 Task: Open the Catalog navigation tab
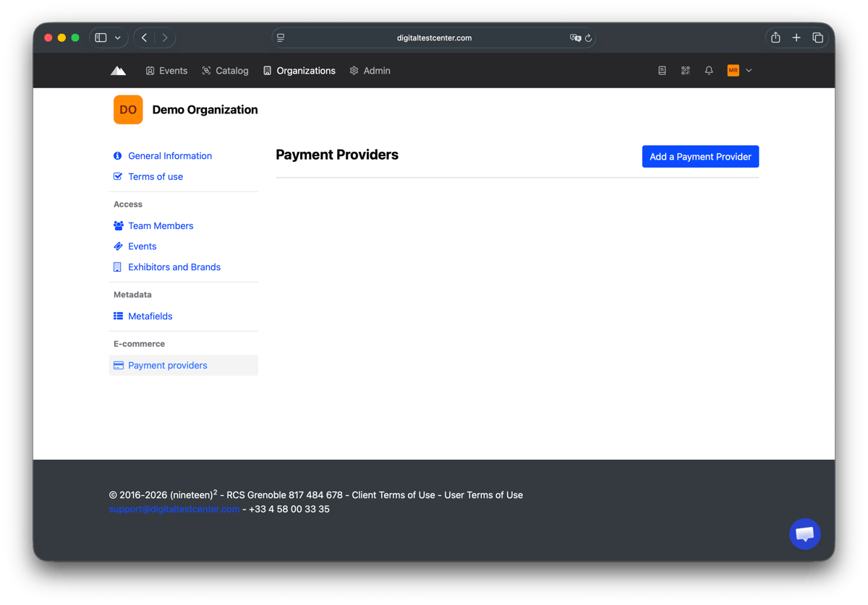pos(225,71)
